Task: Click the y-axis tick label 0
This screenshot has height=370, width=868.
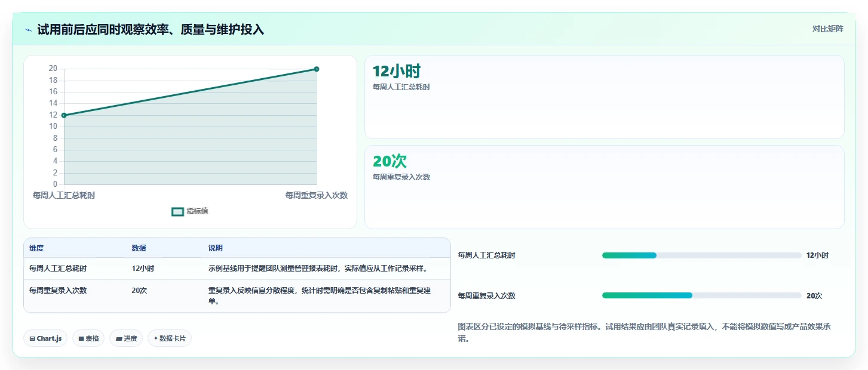Action: 55,184
